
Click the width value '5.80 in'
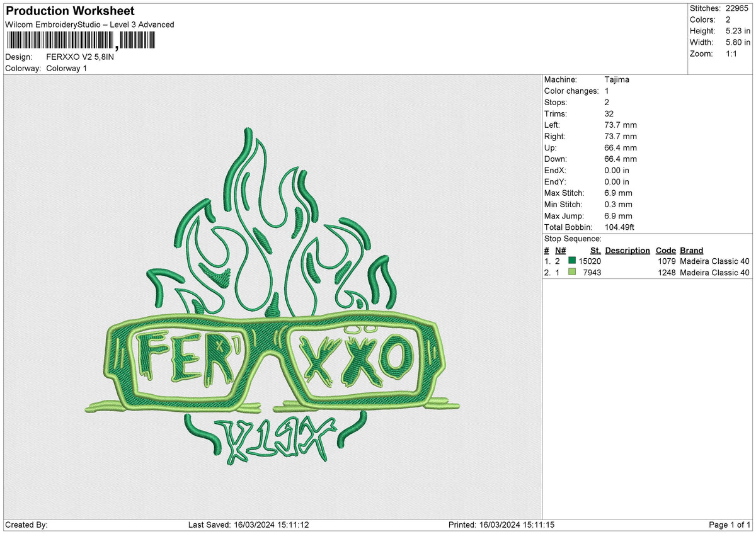tap(738, 42)
